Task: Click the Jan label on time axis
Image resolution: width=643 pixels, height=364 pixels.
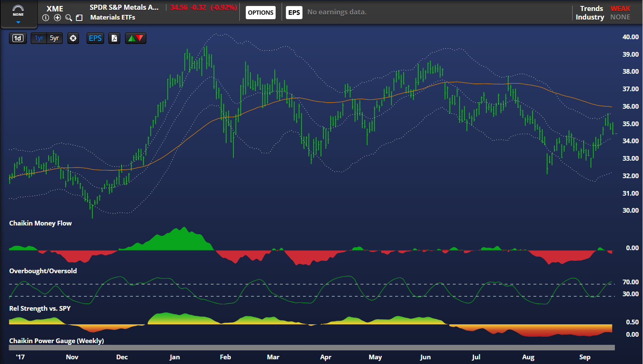Action: click(x=175, y=357)
